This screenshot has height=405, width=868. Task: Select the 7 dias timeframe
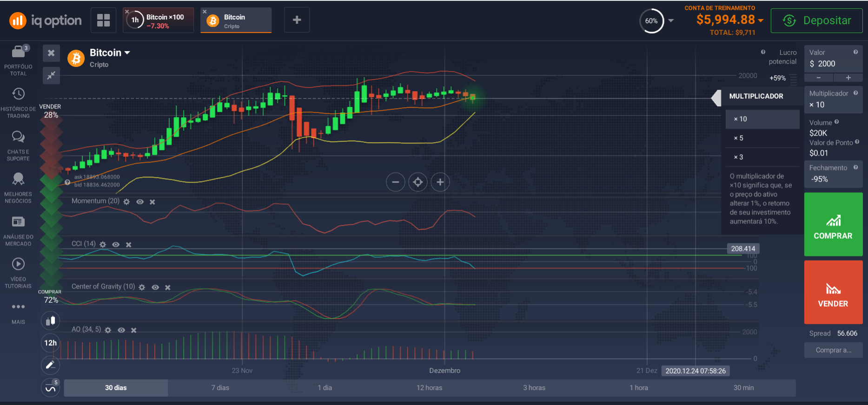(x=220, y=388)
